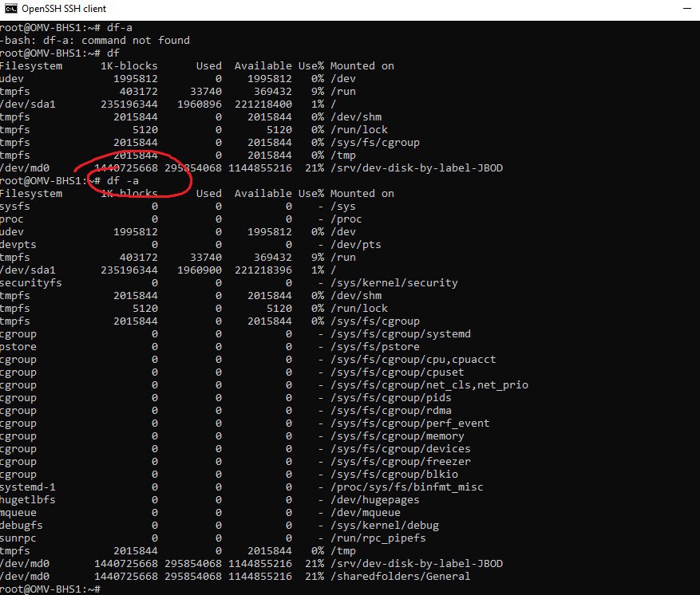Click the first 'df-a' command text
Screen dimensions: 700x595
pos(120,28)
